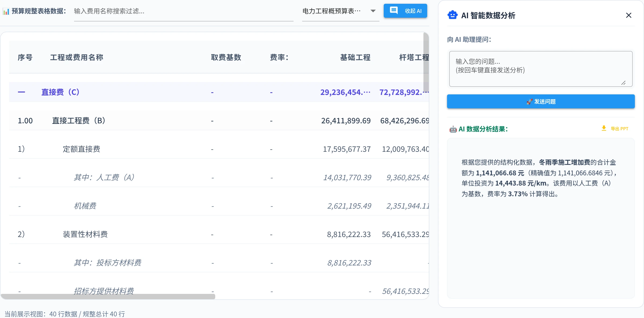Click the chat bubble icon in 收起 AI button

tap(394, 10)
